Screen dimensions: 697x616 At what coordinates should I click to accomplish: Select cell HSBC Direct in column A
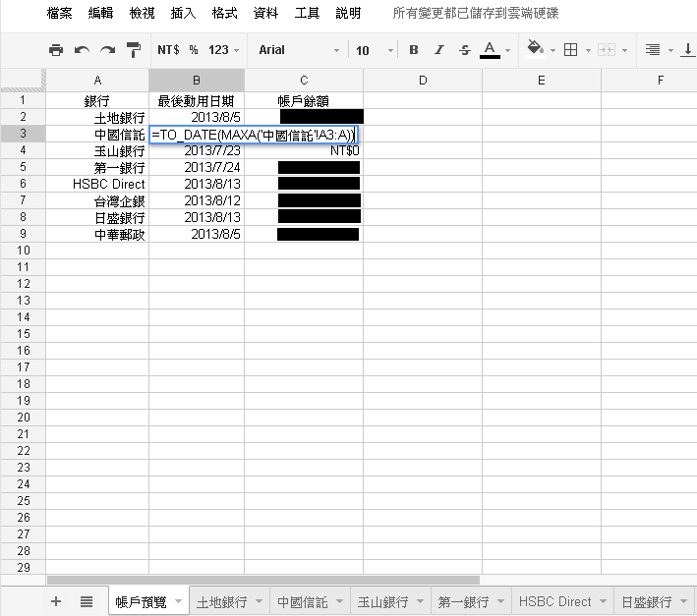(97, 184)
